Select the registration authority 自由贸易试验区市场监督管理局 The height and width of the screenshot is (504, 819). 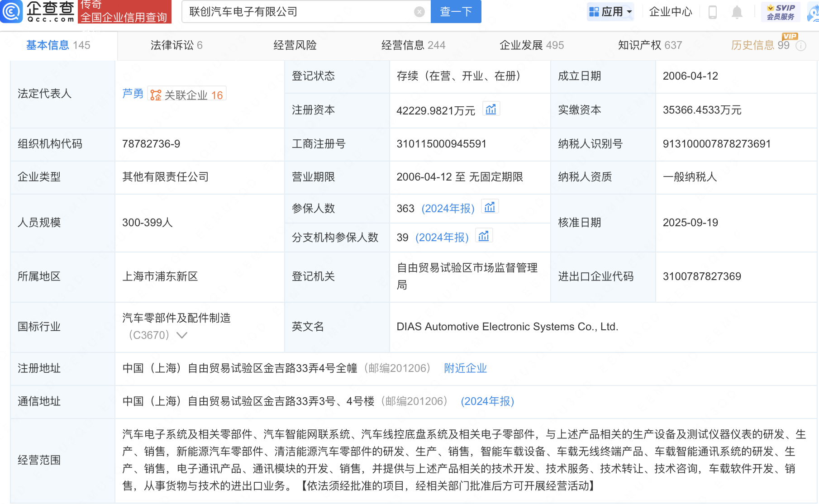[x=467, y=276]
